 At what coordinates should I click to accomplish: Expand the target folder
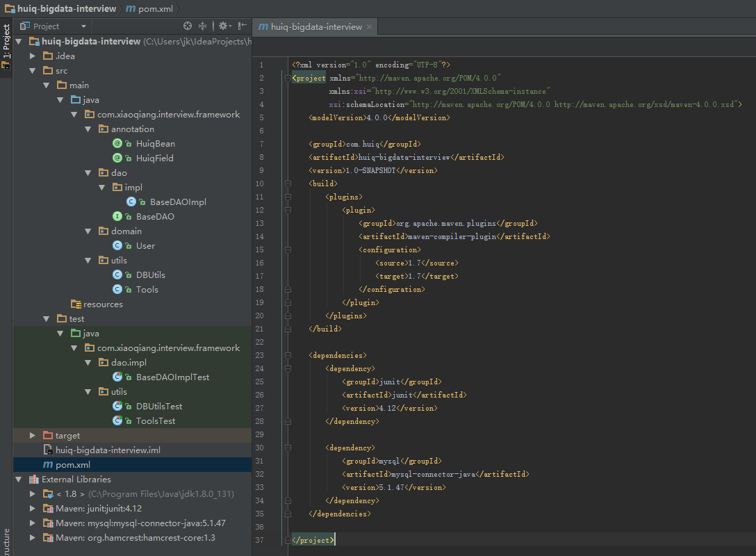32,436
